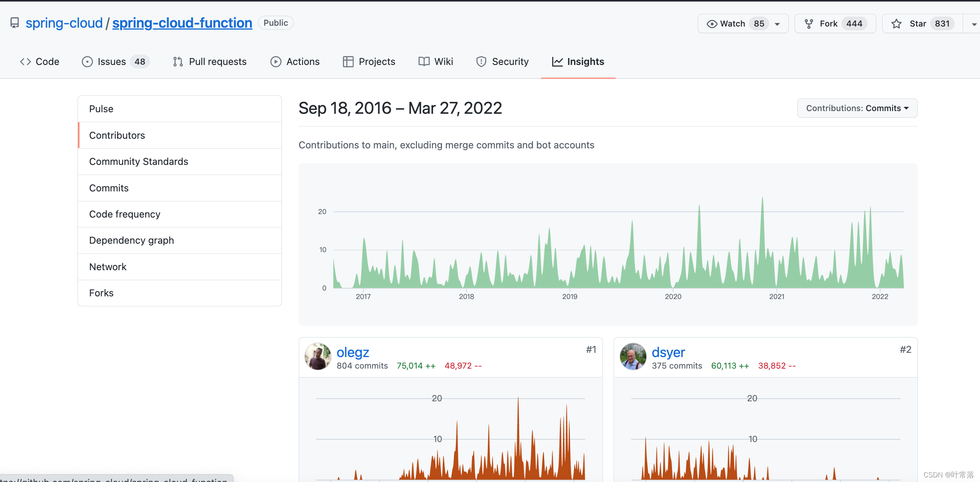Select Contributors in the sidebar
The image size is (980, 482).
tap(180, 135)
